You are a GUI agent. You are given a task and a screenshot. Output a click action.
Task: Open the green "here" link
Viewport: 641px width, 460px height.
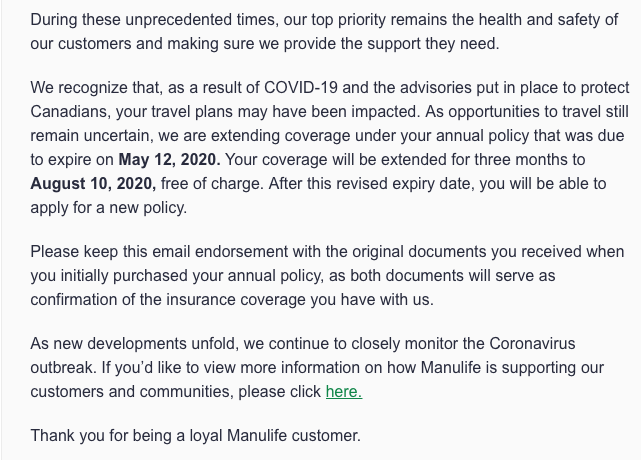[343, 392]
